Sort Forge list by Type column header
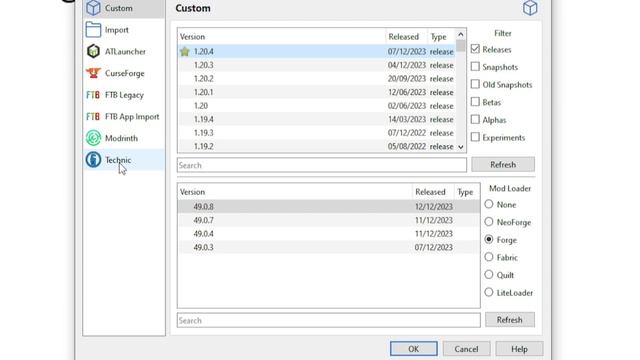 [467, 192]
